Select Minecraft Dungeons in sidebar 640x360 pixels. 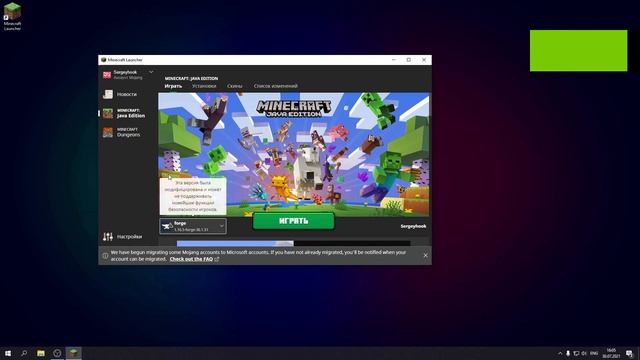pyautogui.click(x=127, y=132)
